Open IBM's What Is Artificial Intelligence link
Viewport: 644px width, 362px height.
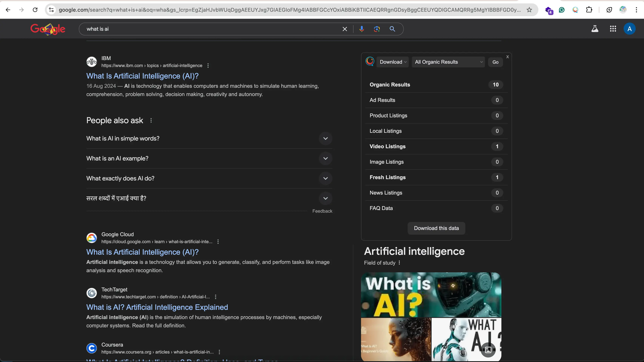(142, 76)
